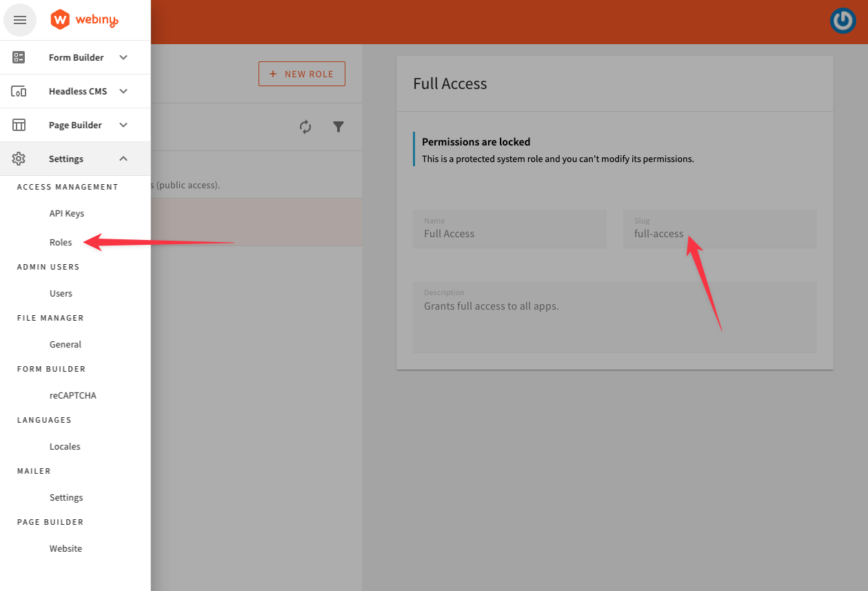Click the hamburger menu icon
Screen dimensions: 868x591
[x=20, y=20]
